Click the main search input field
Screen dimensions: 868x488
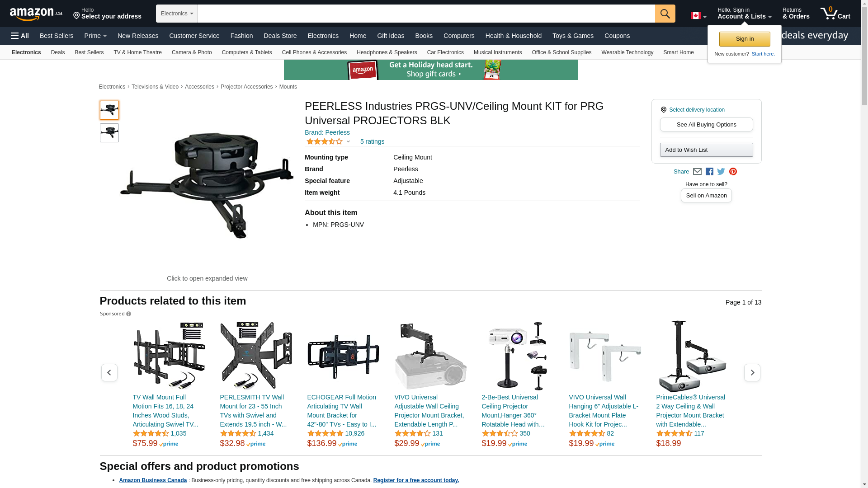(x=426, y=14)
